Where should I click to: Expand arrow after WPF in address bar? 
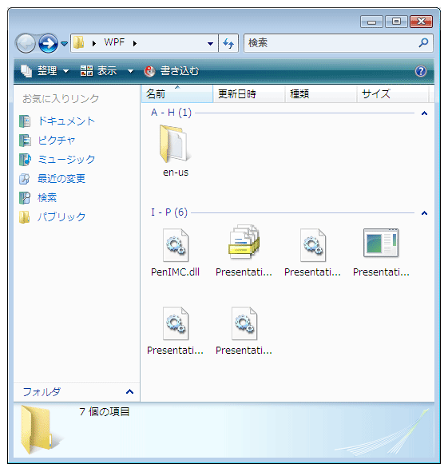135,43
